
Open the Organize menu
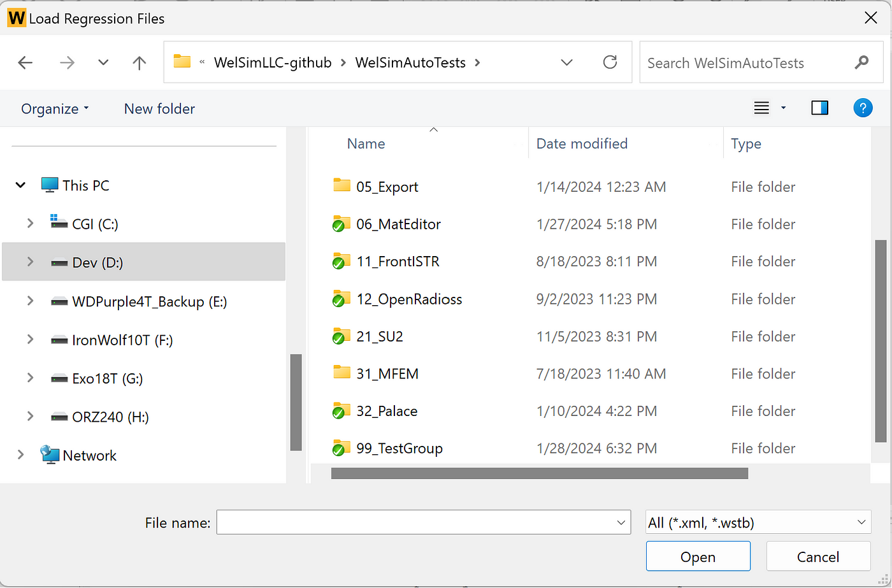(55, 109)
